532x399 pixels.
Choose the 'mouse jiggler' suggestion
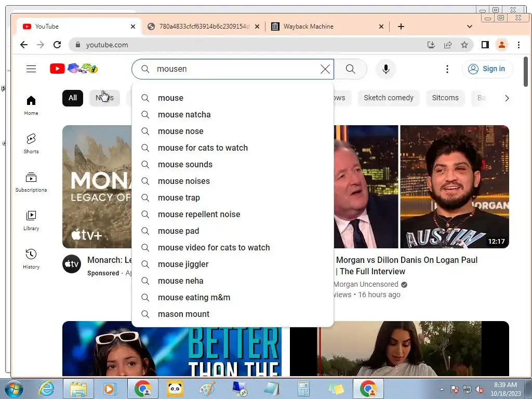click(x=233, y=264)
